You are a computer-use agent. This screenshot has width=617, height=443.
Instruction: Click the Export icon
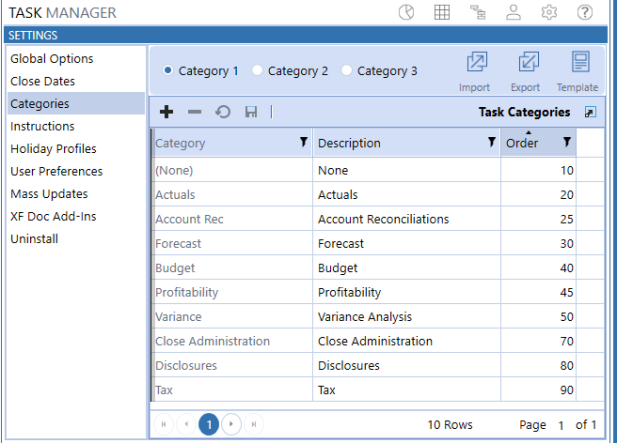tap(528, 62)
